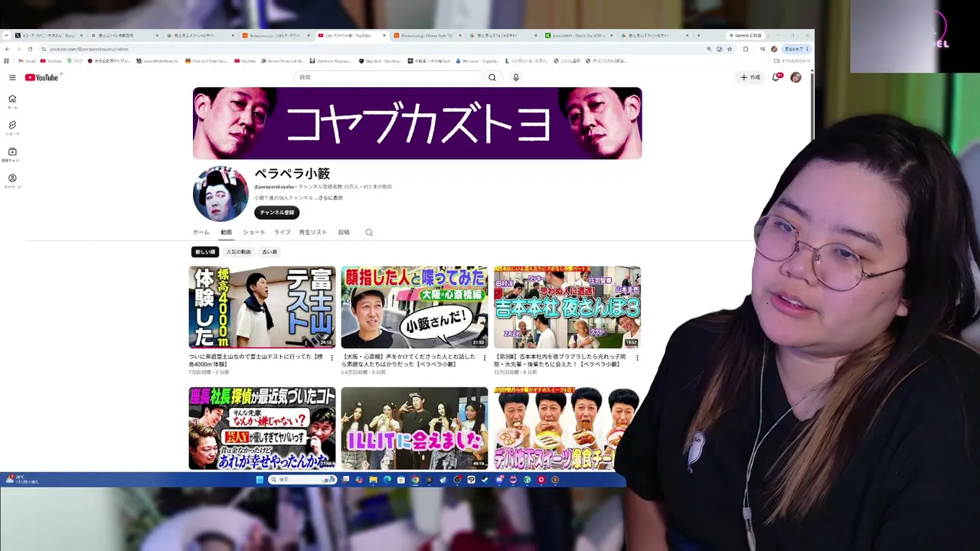Click the YouTube search magnifier button
Screen dimensions: 980x551
492,77
